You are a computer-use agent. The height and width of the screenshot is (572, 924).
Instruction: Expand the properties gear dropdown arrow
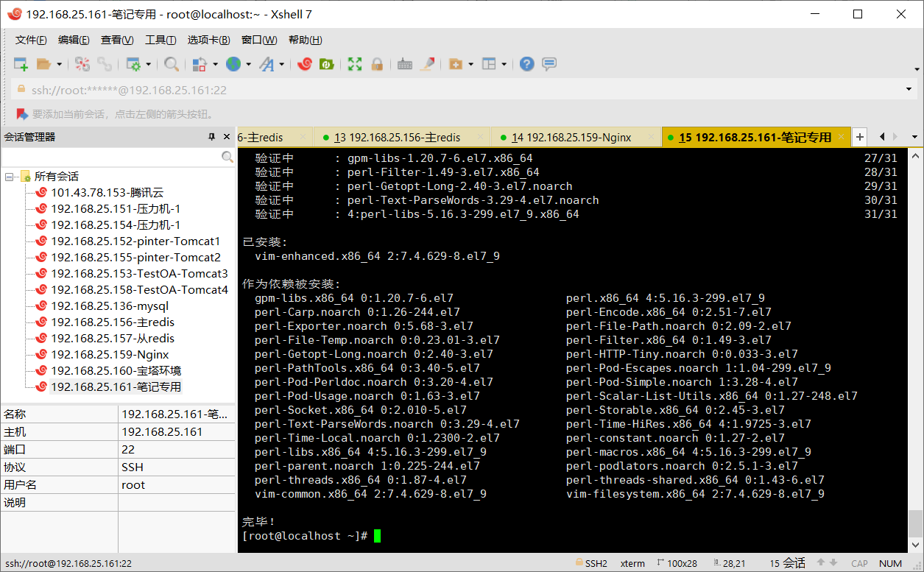pyautogui.click(x=148, y=65)
